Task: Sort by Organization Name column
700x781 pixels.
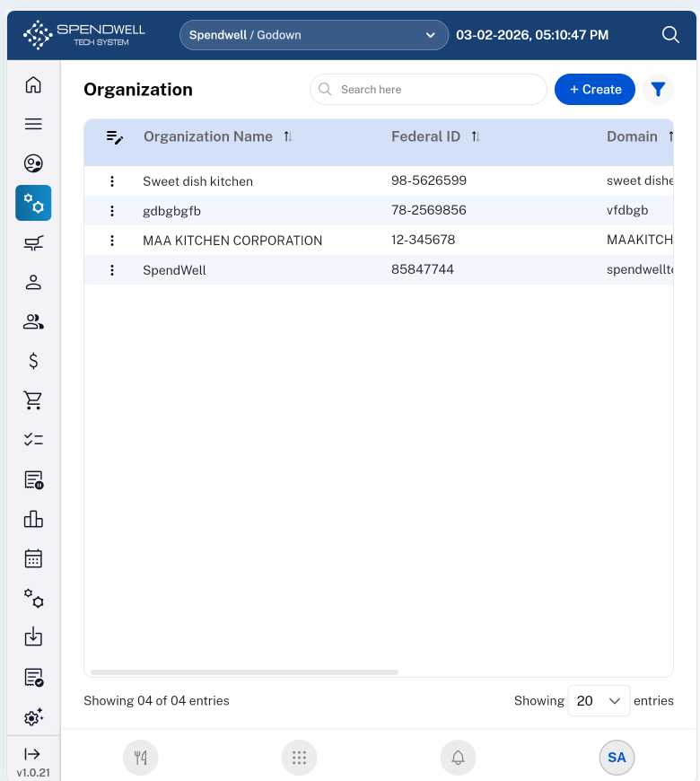Action: point(288,136)
